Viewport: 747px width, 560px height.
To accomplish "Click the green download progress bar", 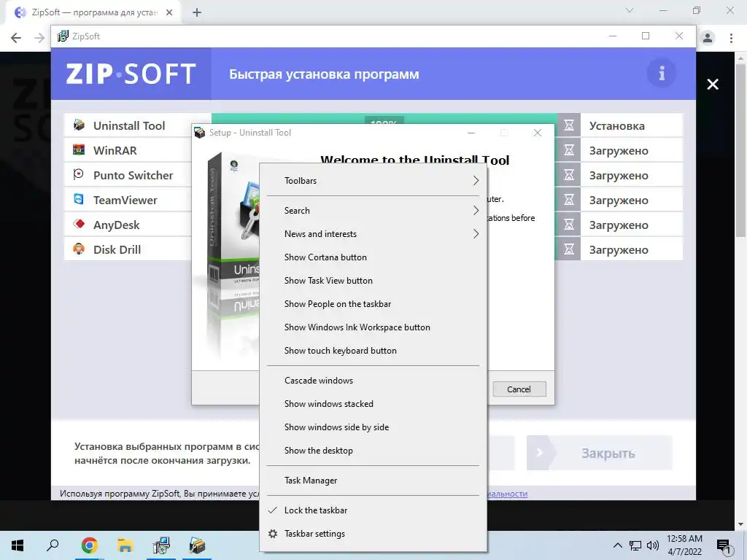I will pyautogui.click(x=384, y=119).
